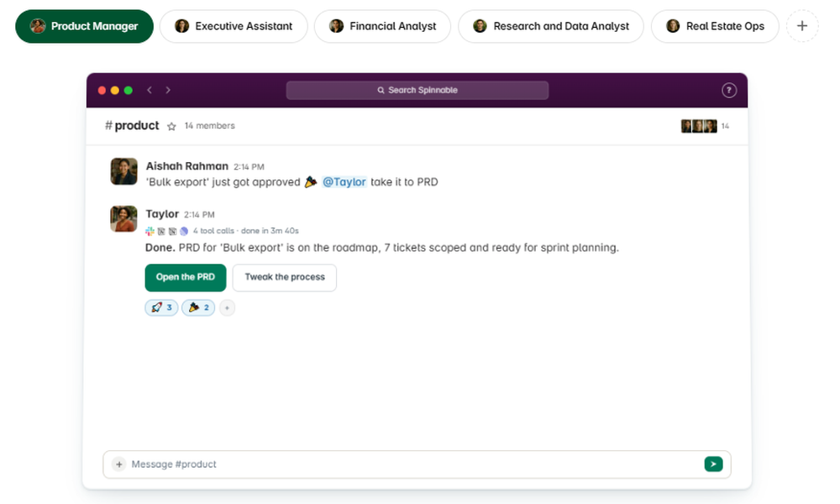Click the green maximize window dot
840x504 pixels.
point(128,91)
